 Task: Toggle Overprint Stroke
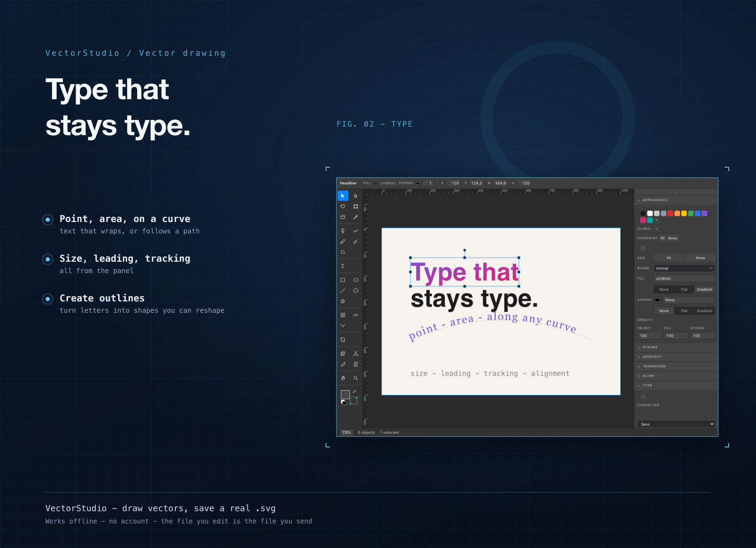click(x=673, y=238)
